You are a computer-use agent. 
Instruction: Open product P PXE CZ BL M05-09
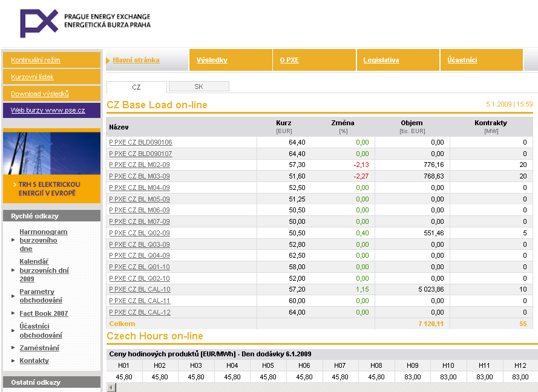tap(139, 199)
